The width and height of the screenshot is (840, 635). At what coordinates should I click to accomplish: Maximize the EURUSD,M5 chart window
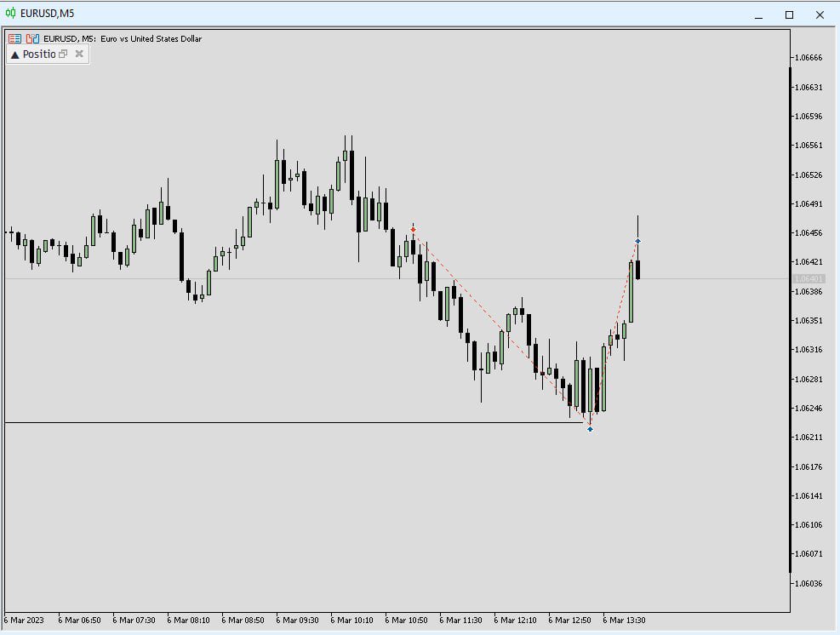pyautogui.click(x=789, y=15)
